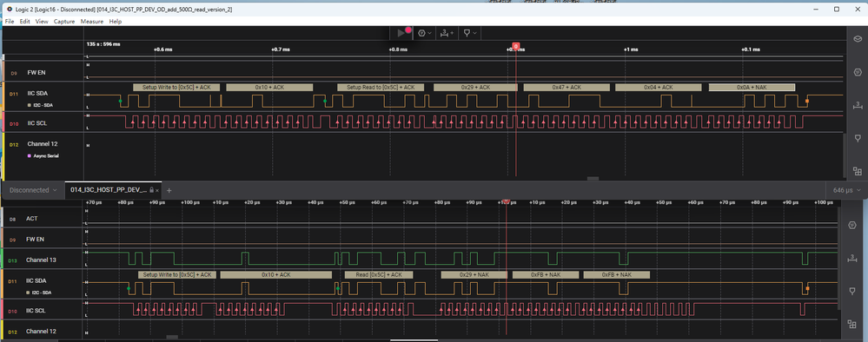This screenshot has width=868, height=342.
Task: Select the '0x29 + ACK' frame in upper window
Action: tap(475, 88)
